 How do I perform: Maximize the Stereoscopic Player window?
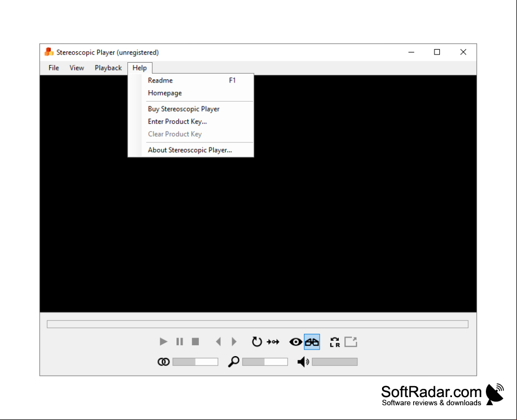[x=437, y=52]
